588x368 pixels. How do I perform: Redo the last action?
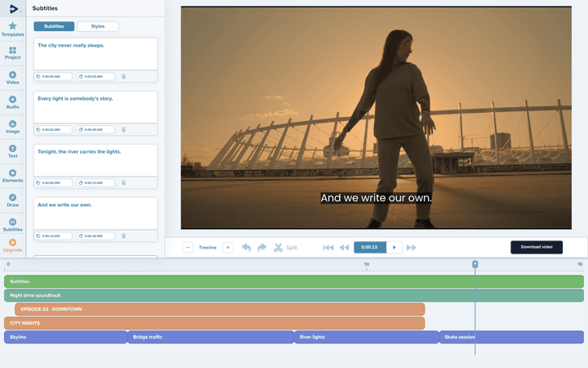point(262,248)
